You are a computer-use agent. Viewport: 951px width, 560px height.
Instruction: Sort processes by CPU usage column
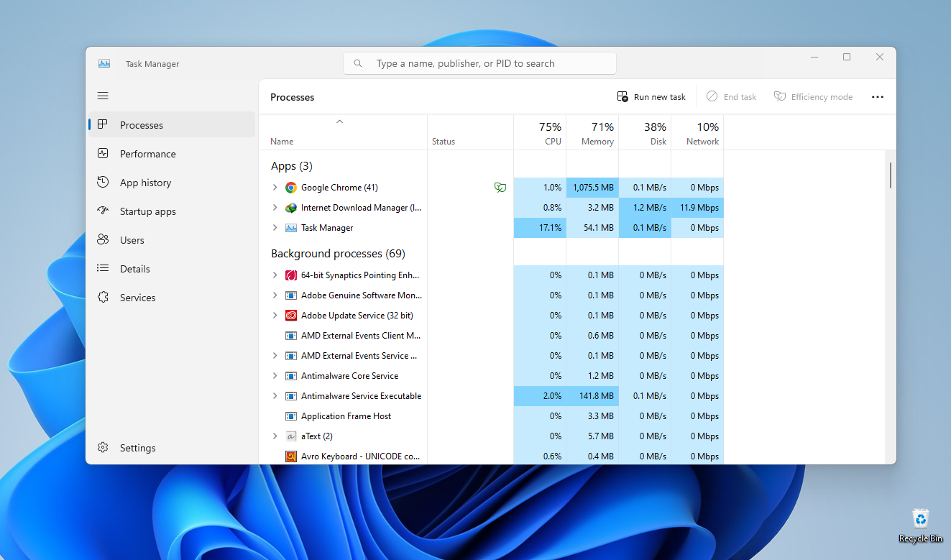pos(540,133)
